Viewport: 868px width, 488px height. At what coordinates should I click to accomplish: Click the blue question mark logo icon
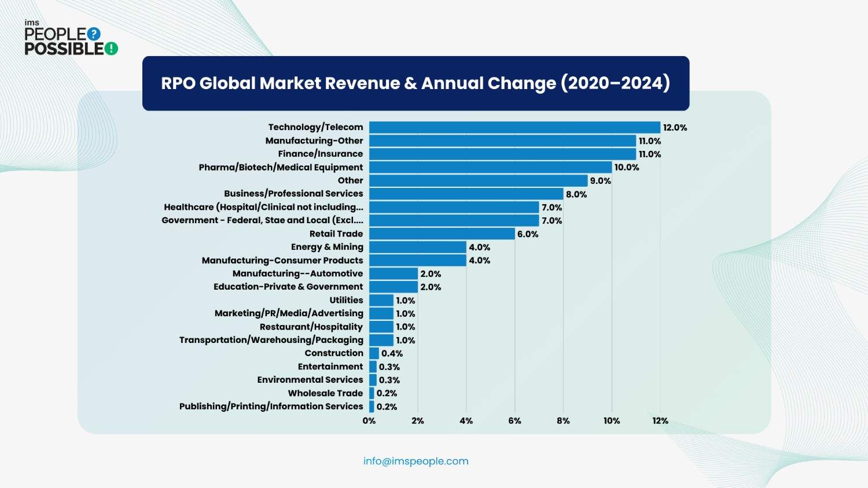pyautogui.click(x=94, y=34)
